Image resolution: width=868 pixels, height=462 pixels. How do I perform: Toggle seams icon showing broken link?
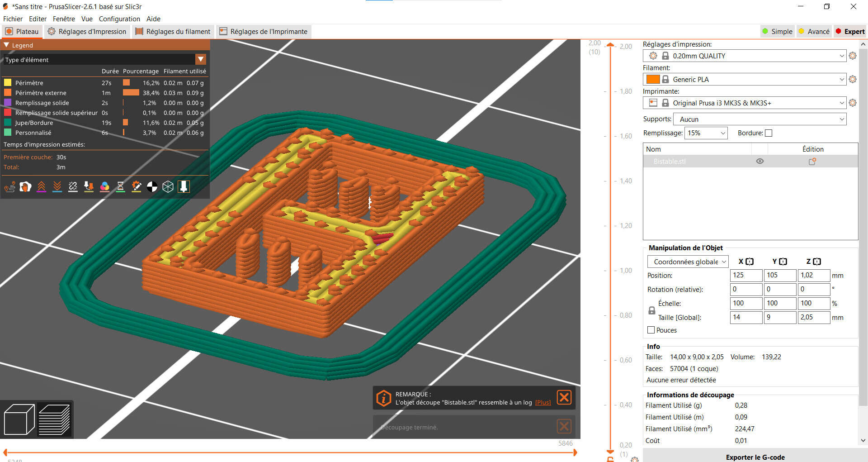(x=73, y=186)
